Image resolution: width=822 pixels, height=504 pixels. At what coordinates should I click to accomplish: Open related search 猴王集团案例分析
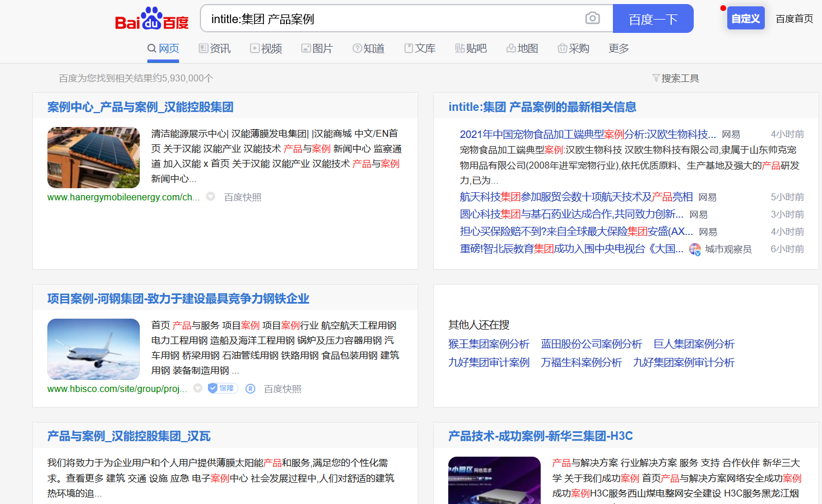point(489,344)
